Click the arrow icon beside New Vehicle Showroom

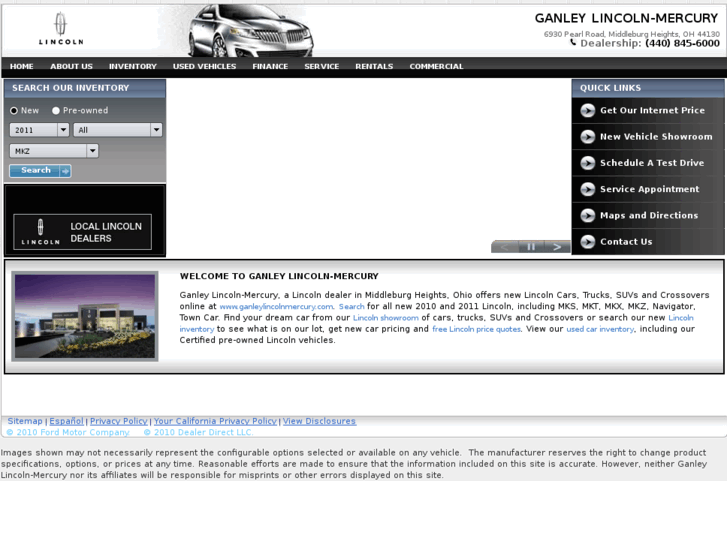point(588,137)
